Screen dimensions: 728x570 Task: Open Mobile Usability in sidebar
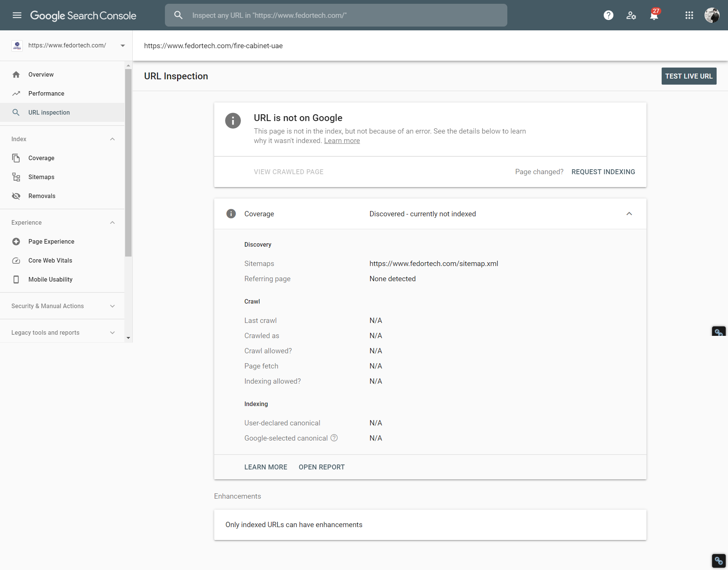pyautogui.click(x=62, y=279)
